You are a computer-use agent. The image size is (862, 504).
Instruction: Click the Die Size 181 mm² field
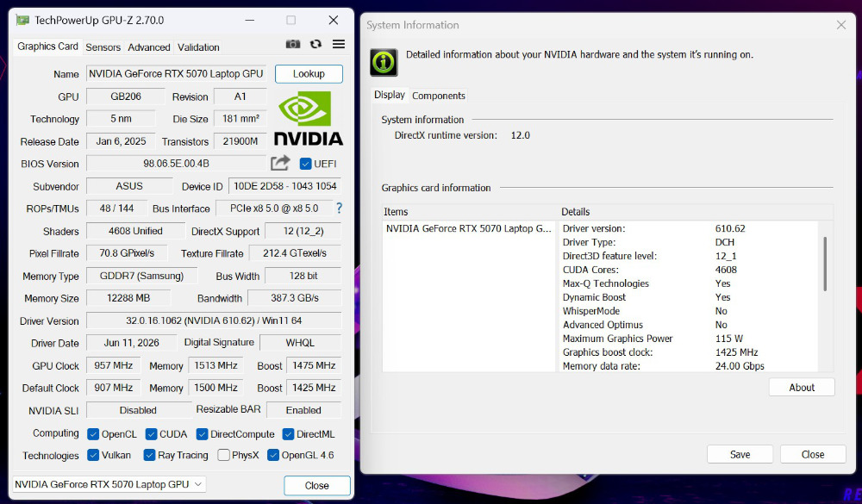[240, 119]
